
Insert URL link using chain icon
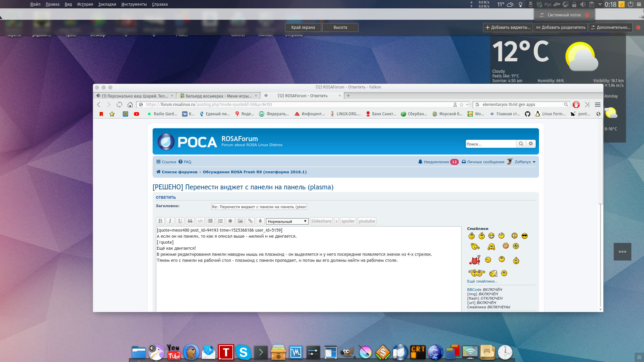(250, 221)
